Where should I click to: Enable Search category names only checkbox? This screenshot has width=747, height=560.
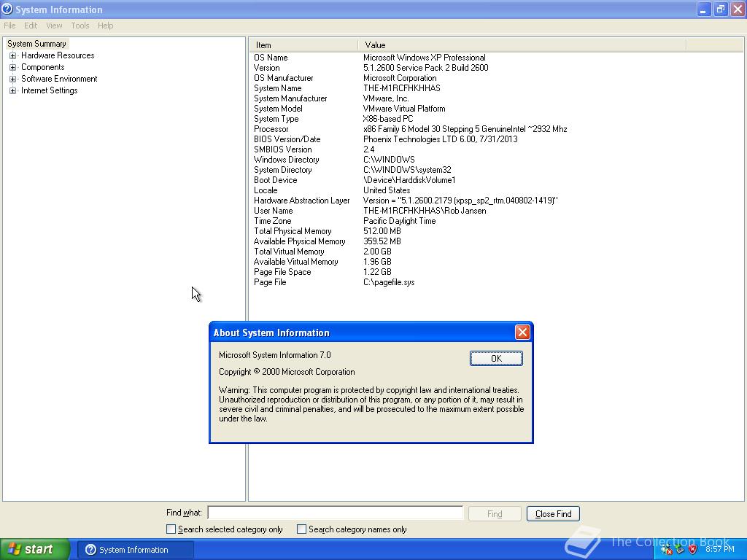301,529
